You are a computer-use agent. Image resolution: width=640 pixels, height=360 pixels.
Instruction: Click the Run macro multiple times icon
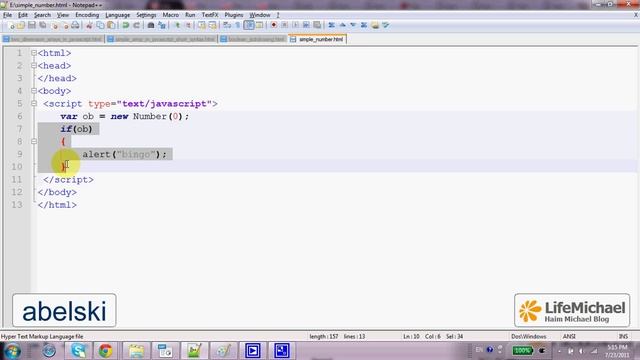(306, 25)
